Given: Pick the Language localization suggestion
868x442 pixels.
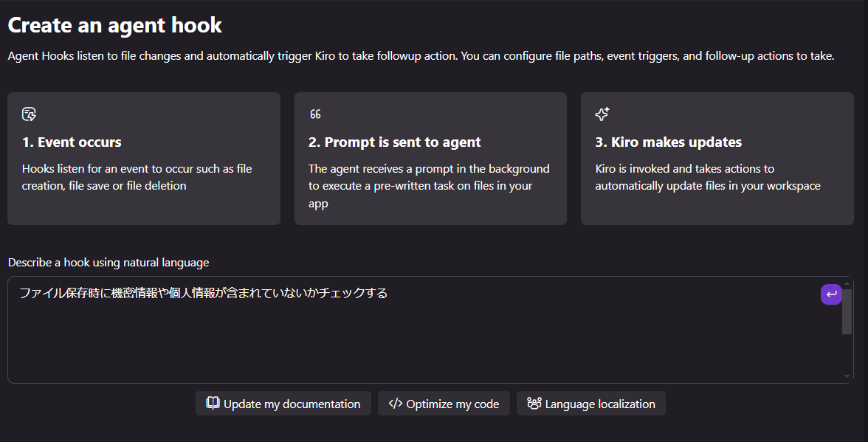Looking at the screenshot, I should click(x=590, y=404).
